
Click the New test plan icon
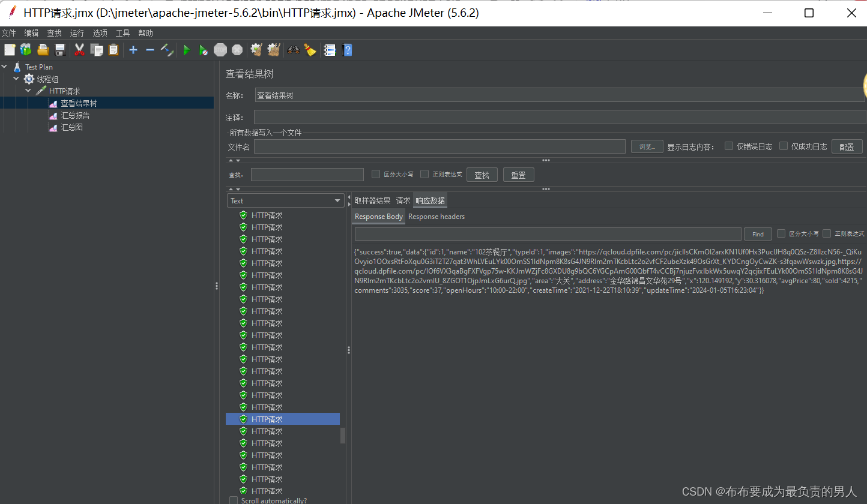point(9,50)
